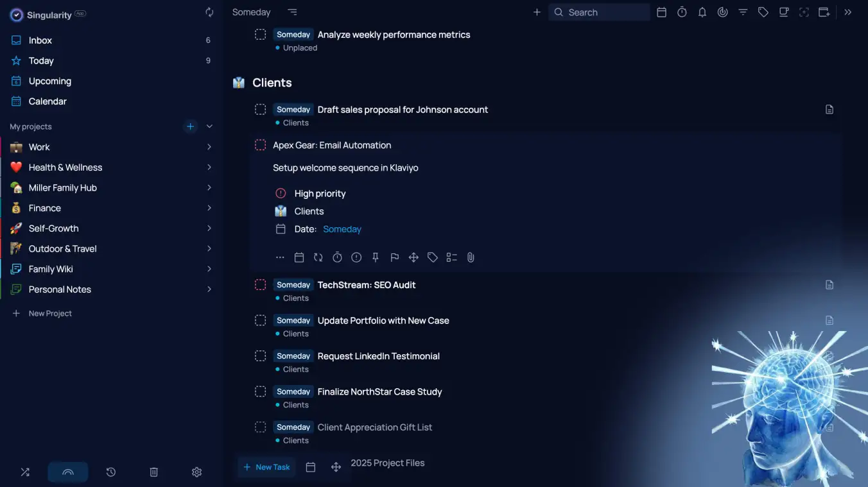Activate focus mode with the frame icon

pos(804,12)
